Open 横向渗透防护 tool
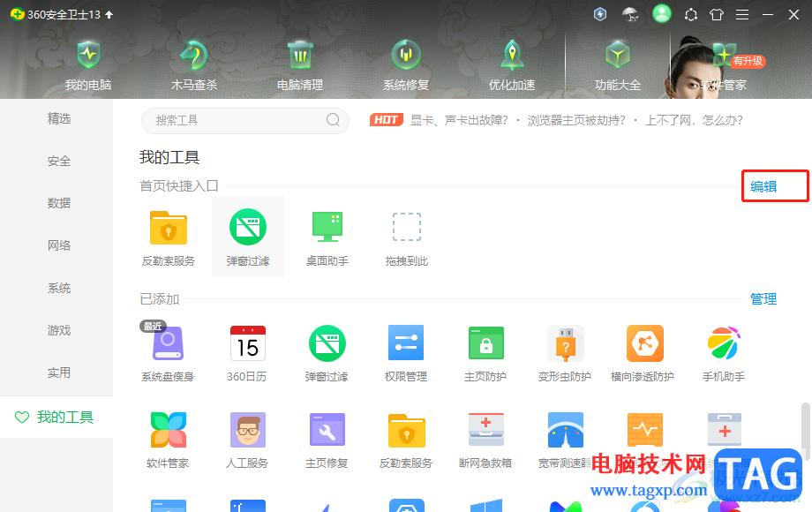This screenshot has width=812, height=512. pos(644,353)
